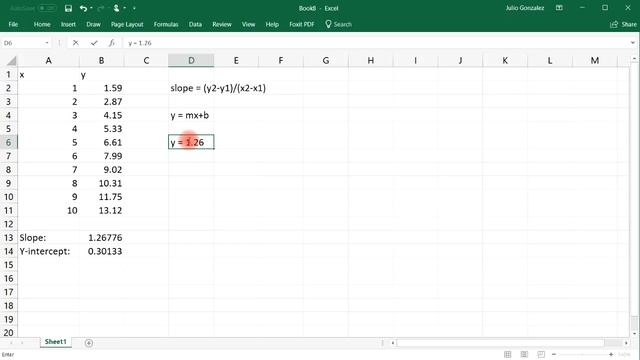This screenshot has height=360, width=640.
Task: Open Insert Function fx dialog
Action: point(111,43)
